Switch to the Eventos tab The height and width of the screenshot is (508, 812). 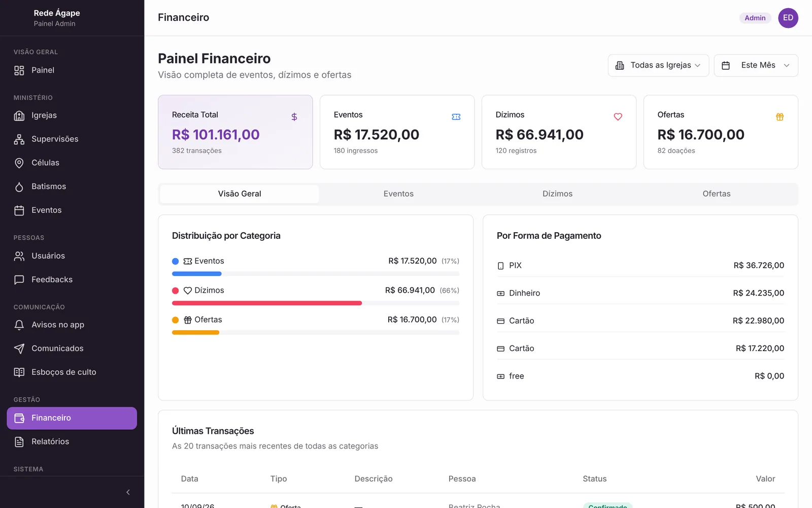tap(398, 194)
